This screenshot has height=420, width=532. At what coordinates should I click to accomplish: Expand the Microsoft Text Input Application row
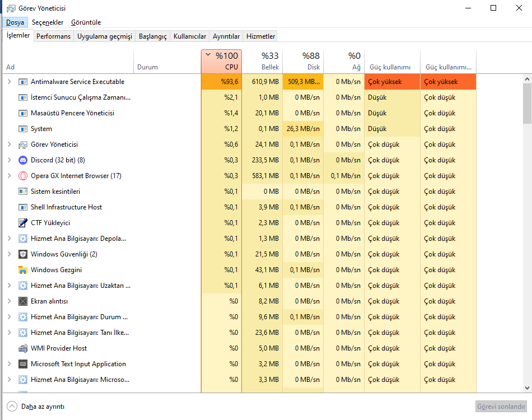tap(10, 363)
